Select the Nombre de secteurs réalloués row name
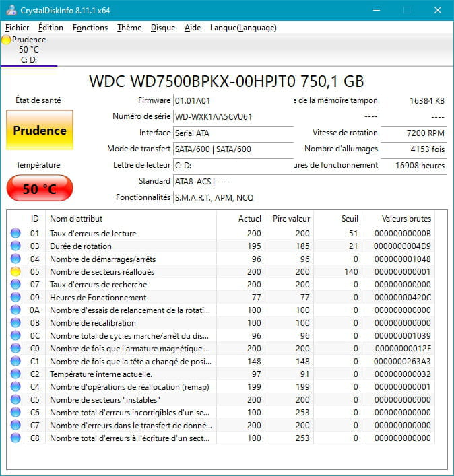Screen dimensions: 454x476 click(x=102, y=272)
